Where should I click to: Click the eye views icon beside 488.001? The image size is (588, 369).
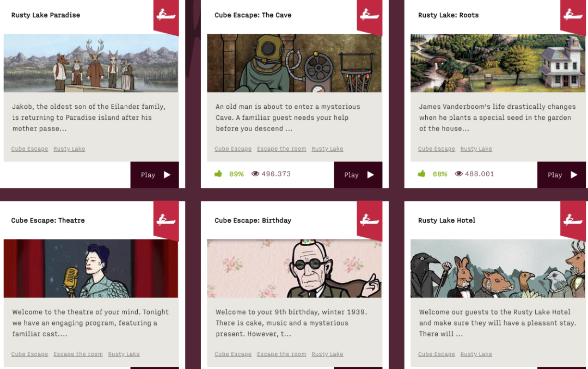(x=458, y=174)
